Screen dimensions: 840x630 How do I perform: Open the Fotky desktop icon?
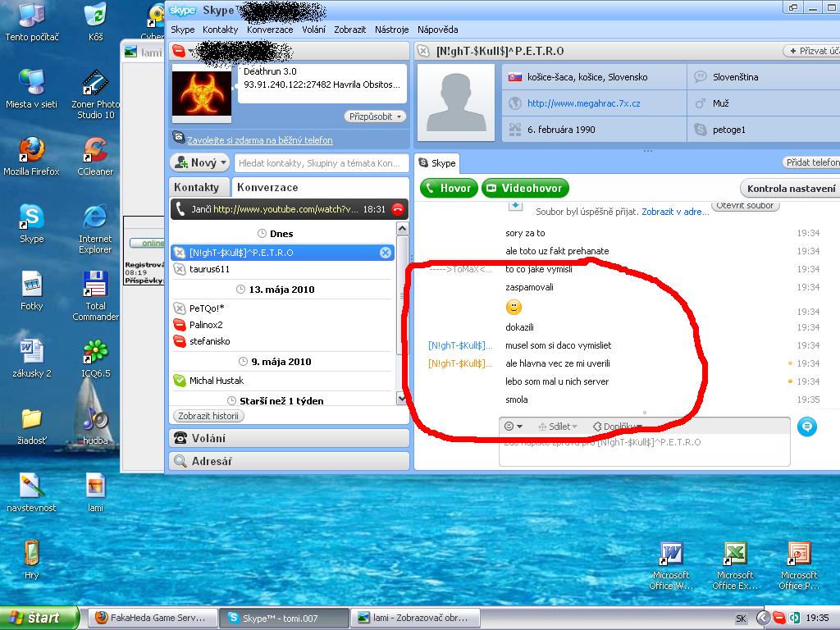32,291
